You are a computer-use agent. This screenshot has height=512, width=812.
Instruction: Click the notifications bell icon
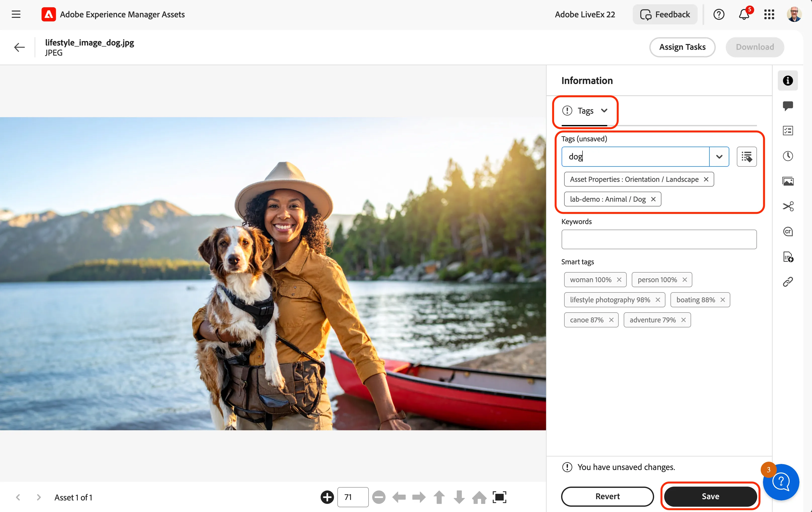[744, 15]
